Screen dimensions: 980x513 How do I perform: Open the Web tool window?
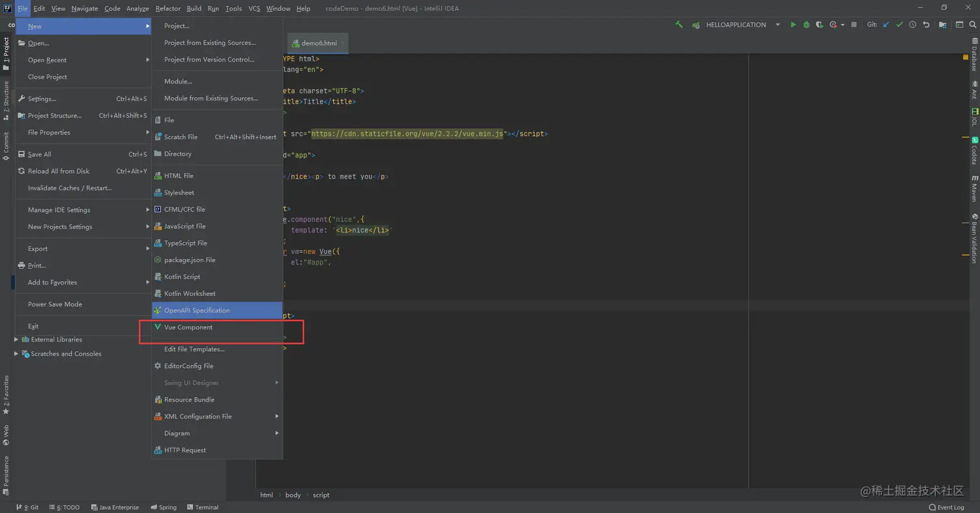[6, 435]
